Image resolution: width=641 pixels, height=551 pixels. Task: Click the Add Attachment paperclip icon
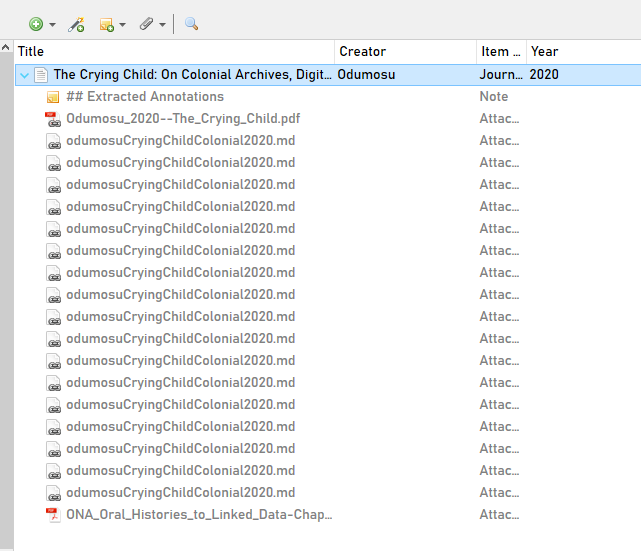[146, 24]
